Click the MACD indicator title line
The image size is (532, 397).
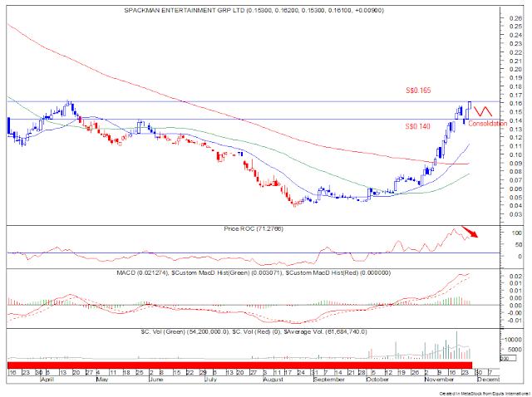coord(254,272)
